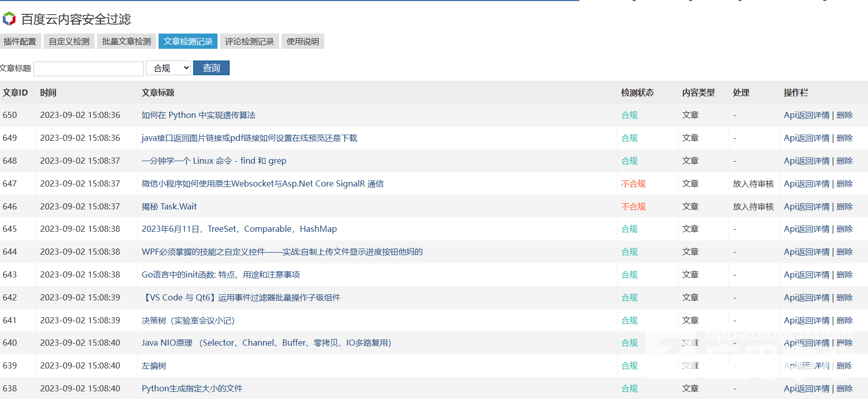View Api返回详情 for article 647
Image resolution: width=868 pixels, height=399 pixels.
[807, 184]
